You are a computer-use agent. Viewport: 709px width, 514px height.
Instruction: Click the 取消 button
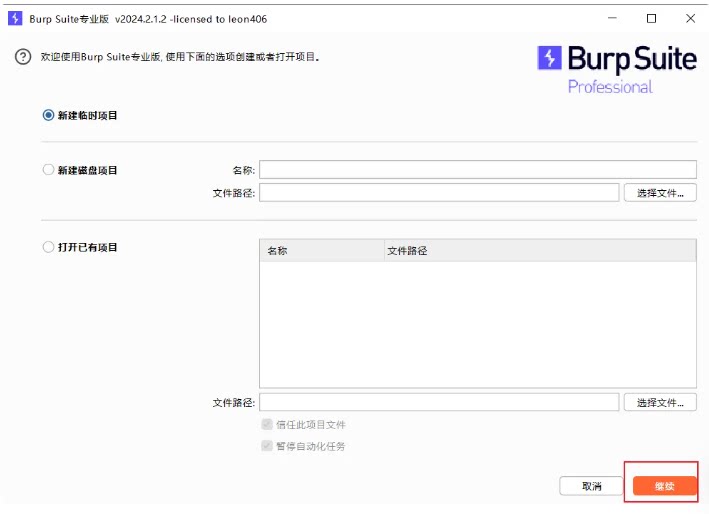point(591,486)
